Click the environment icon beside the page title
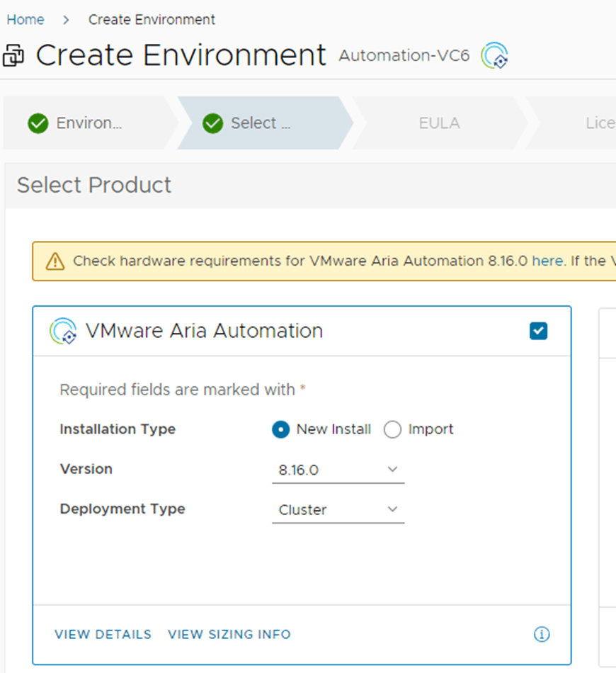 [x=14, y=55]
